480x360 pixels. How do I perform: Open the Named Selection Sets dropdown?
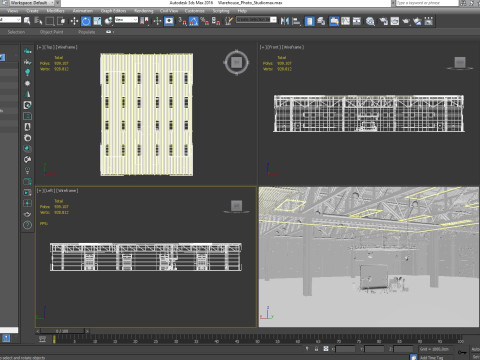pyautogui.click(x=256, y=20)
